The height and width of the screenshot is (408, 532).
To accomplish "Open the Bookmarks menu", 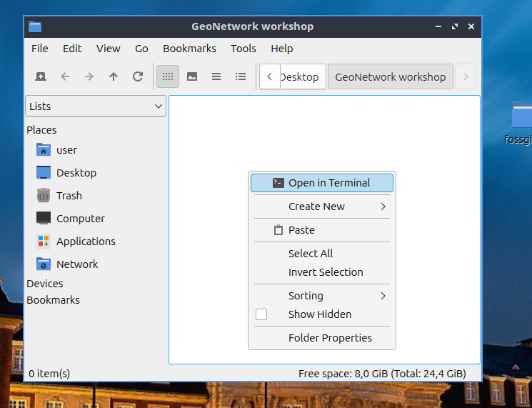I will [x=189, y=49].
